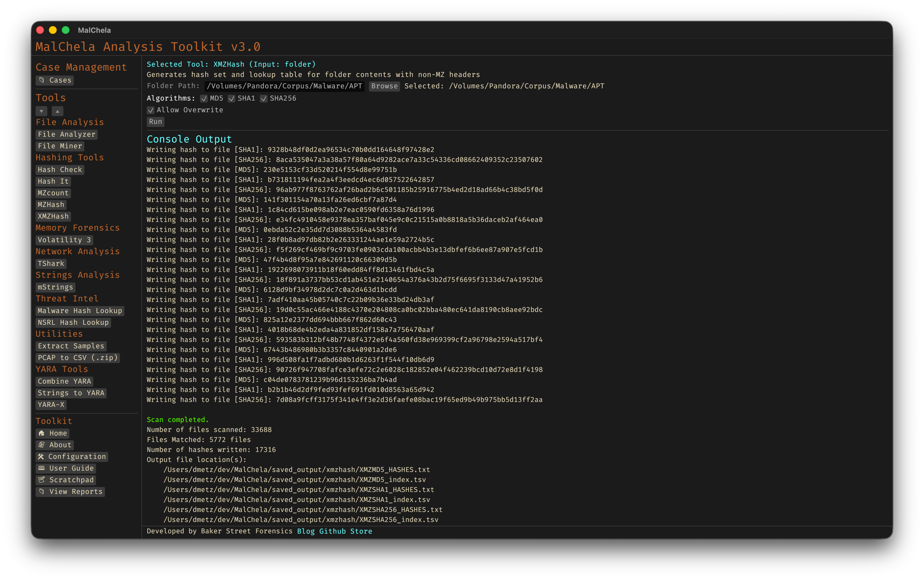Click the Hashing Tools category heading
Image resolution: width=924 pixels, height=580 pixels.
[69, 157]
